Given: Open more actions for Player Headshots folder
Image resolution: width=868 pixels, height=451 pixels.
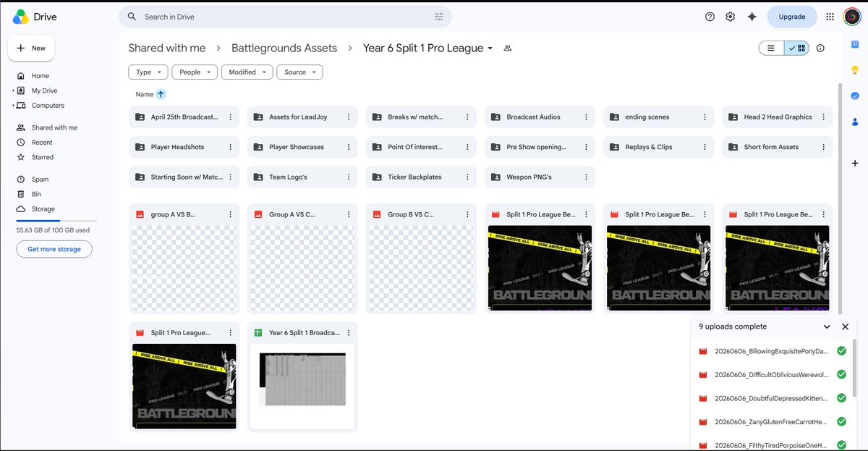Looking at the screenshot, I should (x=230, y=147).
